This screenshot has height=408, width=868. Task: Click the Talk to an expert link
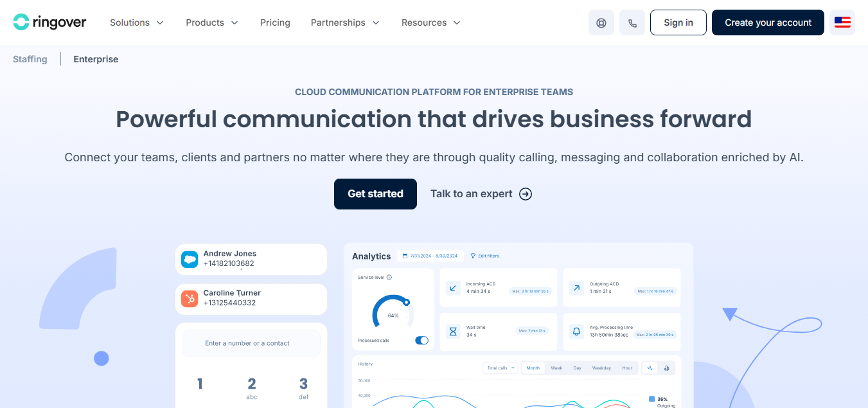click(481, 194)
